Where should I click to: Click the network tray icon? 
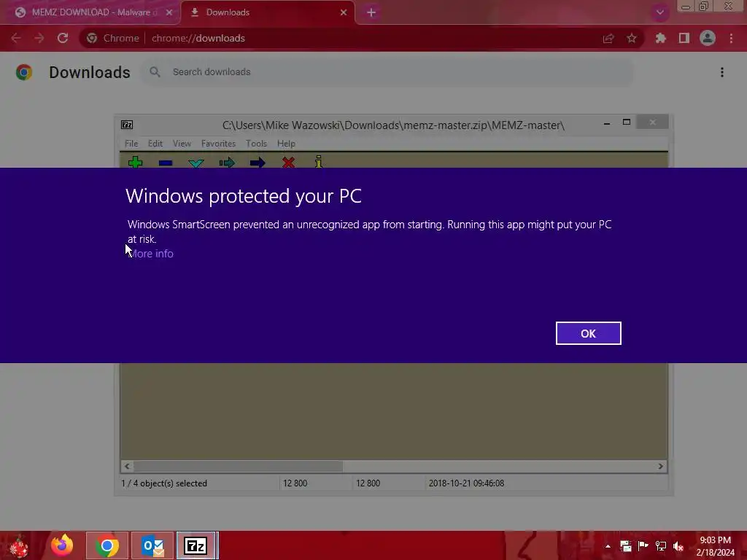661,546
